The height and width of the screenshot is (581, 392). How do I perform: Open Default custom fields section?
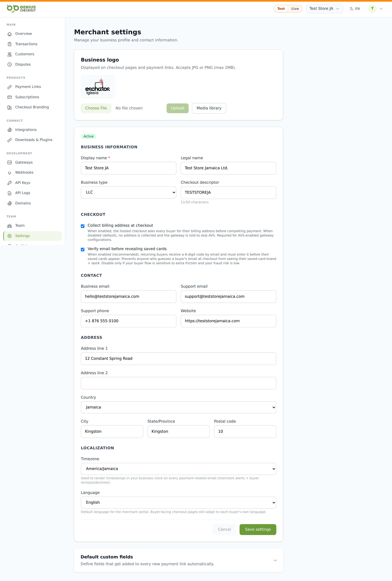pyautogui.click(x=178, y=560)
